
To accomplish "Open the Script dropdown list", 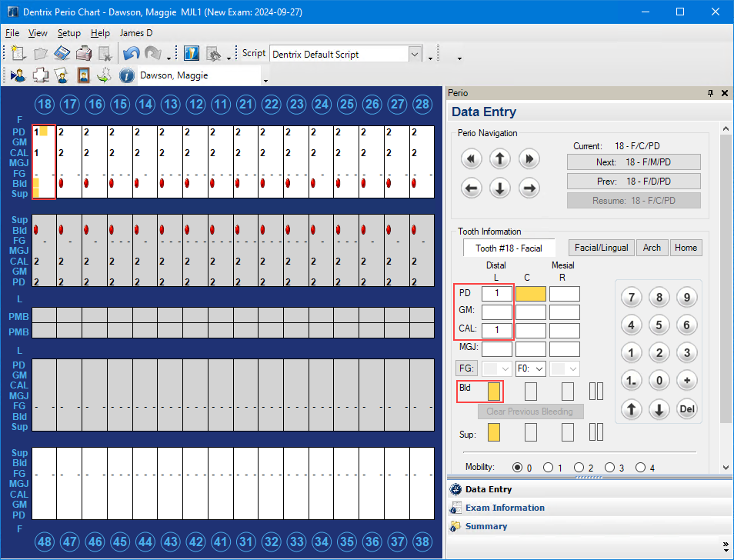I will (x=415, y=54).
